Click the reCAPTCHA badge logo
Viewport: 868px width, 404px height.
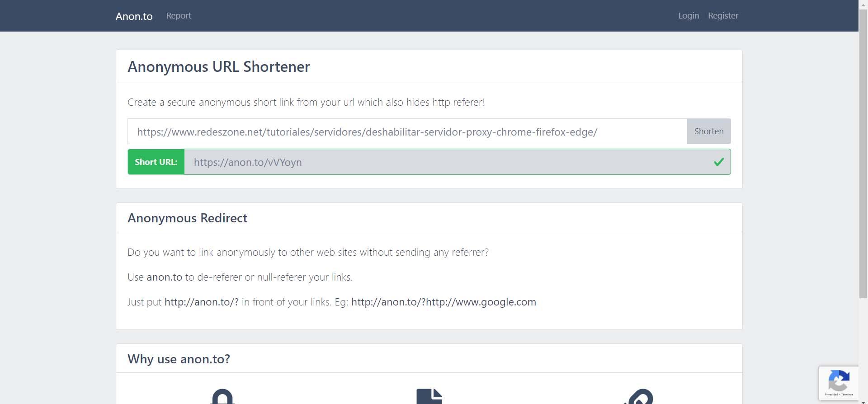(x=839, y=381)
